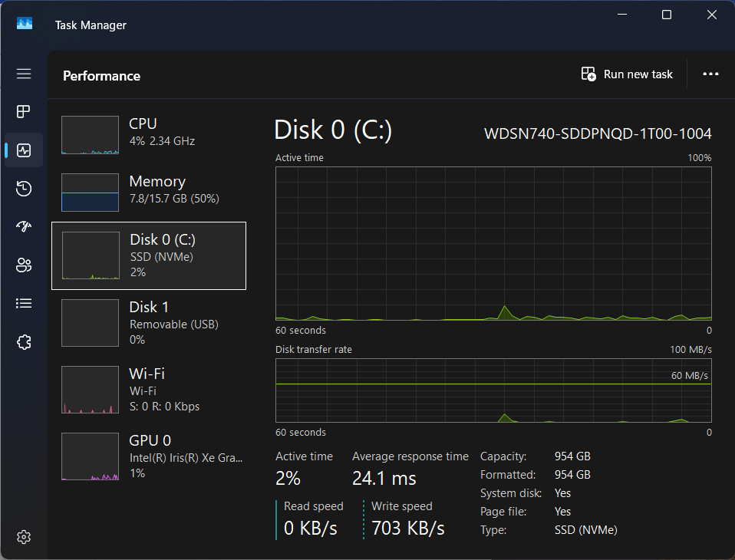
Task: Click the Disk 0 (C:) main title
Action: pyautogui.click(x=333, y=130)
